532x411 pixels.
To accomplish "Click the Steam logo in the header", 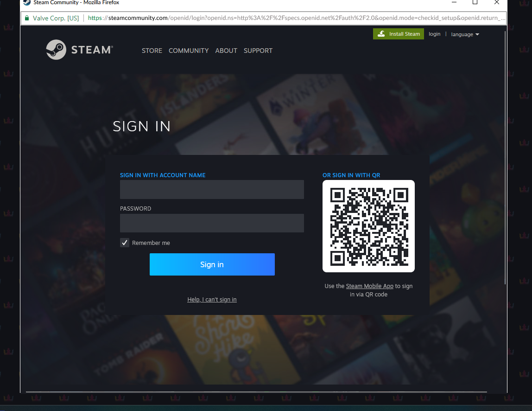I will [x=79, y=50].
